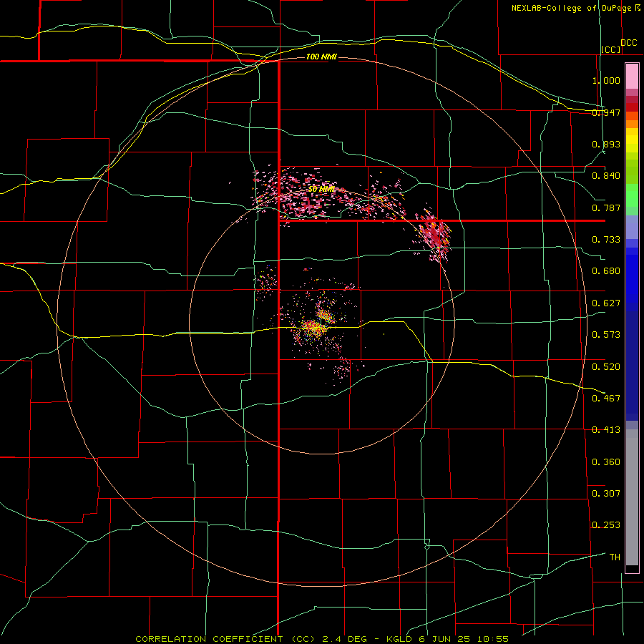Select the 0.787 legend value

click(606, 208)
